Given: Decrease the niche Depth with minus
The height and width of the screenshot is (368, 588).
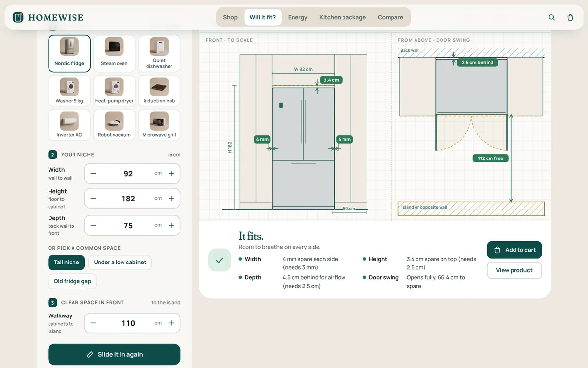Looking at the screenshot, I should [x=93, y=225].
